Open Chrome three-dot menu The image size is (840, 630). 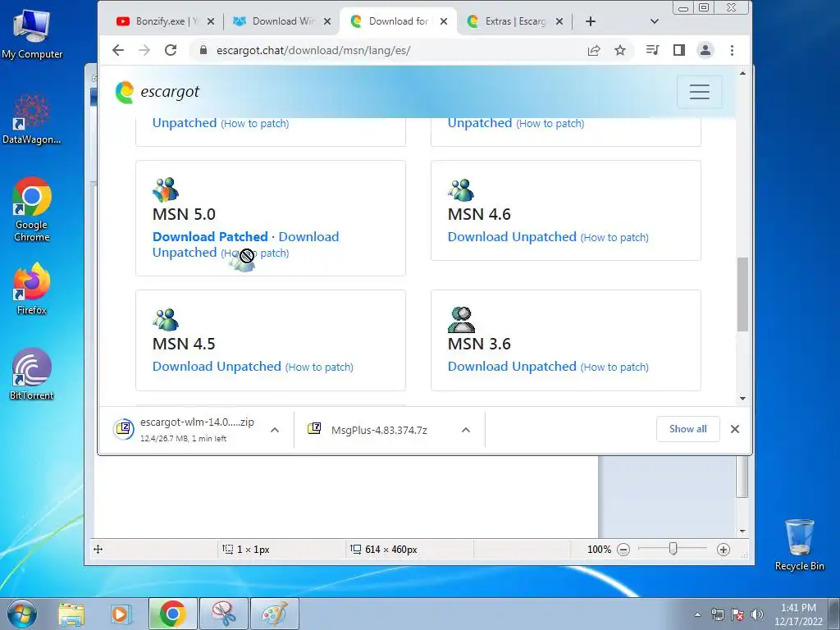click(x=732, y=50)
